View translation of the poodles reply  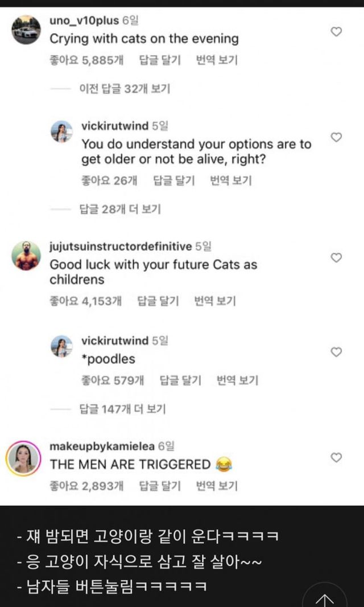237,380
